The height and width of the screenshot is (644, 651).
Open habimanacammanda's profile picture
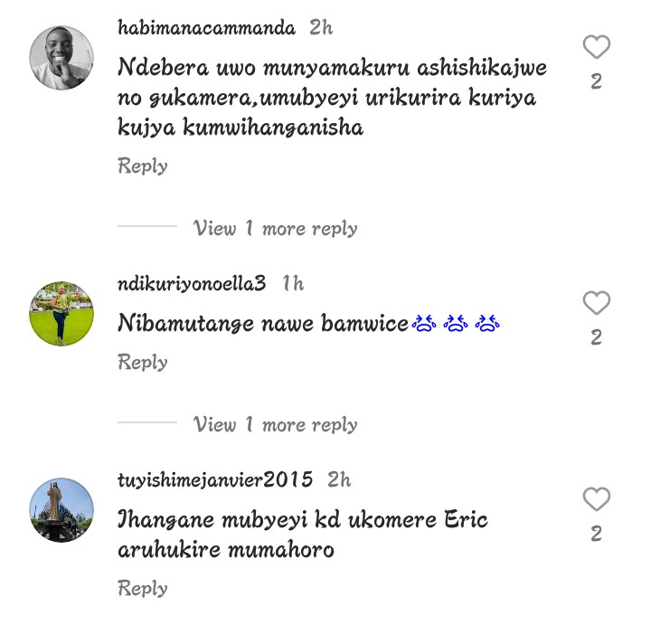click(x=61, y=57)
